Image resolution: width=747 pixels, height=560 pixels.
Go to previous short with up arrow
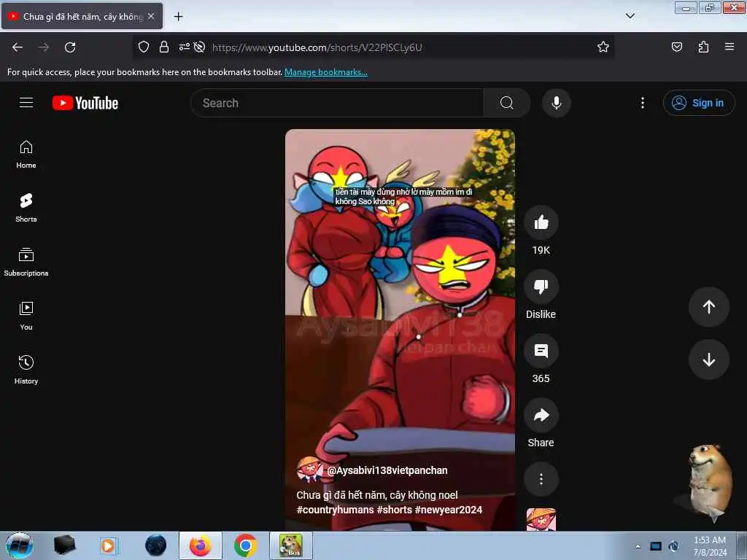coord(709,307)
